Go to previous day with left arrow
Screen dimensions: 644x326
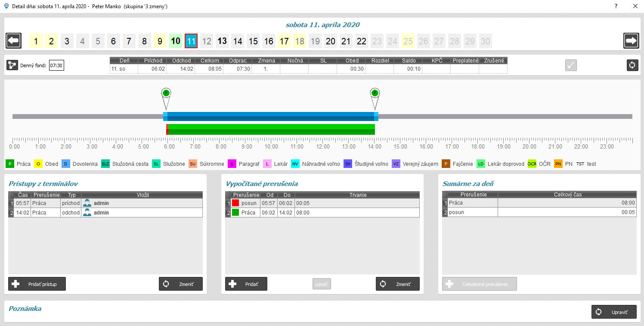[13, 41]
